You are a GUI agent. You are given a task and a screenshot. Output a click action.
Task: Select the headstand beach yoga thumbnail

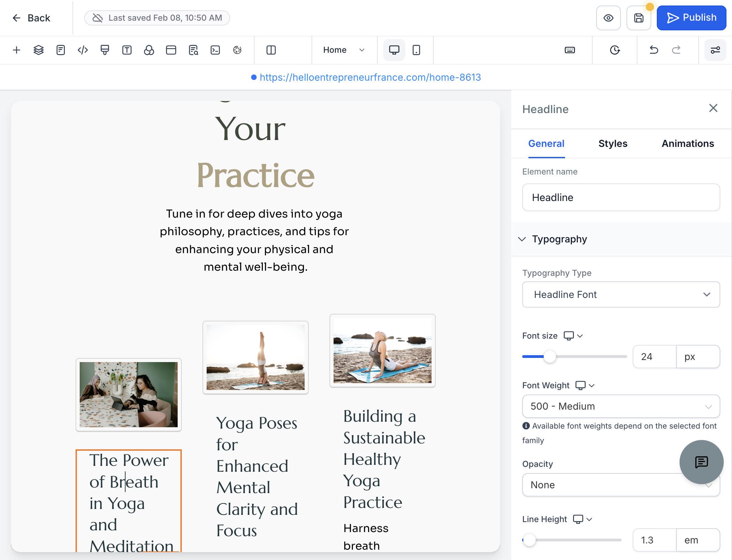256,358
